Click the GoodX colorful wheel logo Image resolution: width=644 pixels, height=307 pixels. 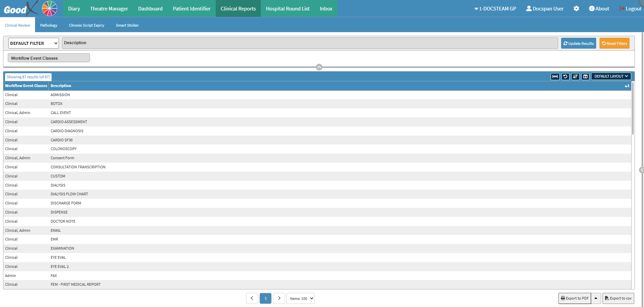coord(50,8)
